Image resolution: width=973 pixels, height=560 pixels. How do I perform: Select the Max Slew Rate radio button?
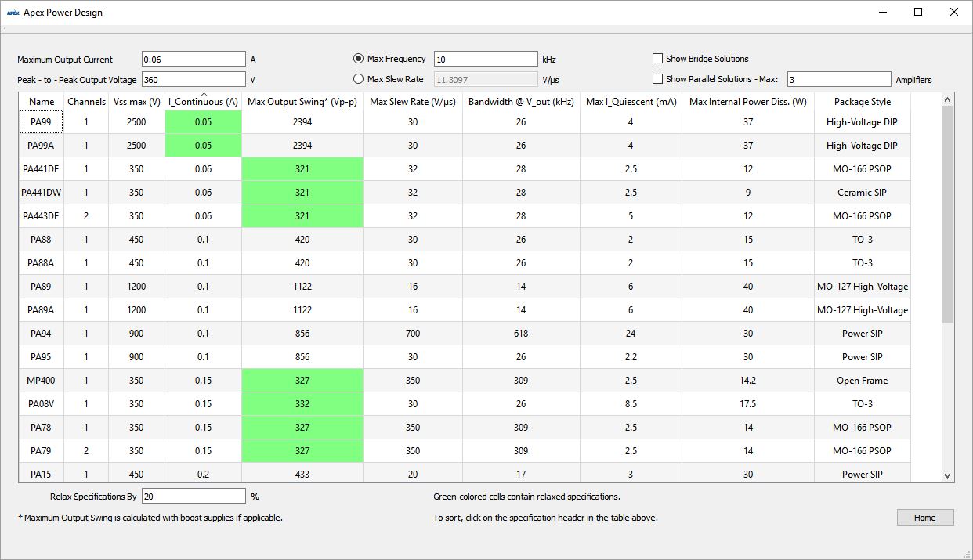[x=359, y=79]
